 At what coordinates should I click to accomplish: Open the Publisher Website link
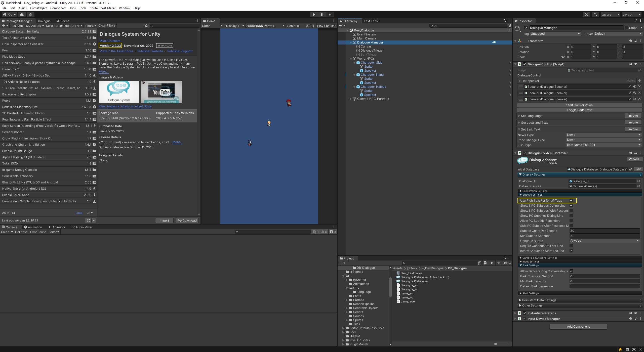point(150,51)
